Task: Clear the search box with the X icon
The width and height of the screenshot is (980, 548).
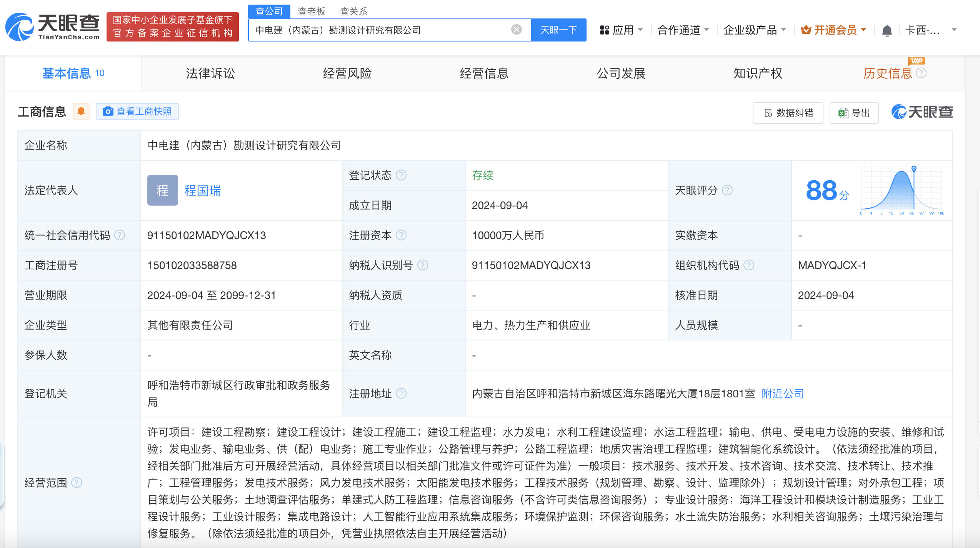Action: point(515,30)
